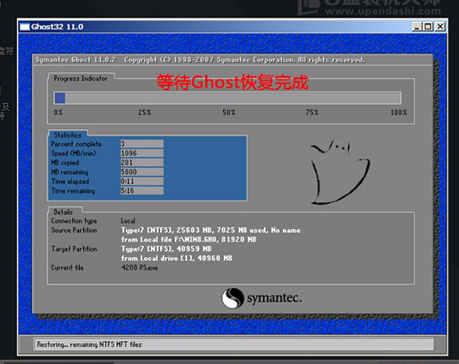
Task: Click the MB remaining value box
Action: [x=142, y=172]
